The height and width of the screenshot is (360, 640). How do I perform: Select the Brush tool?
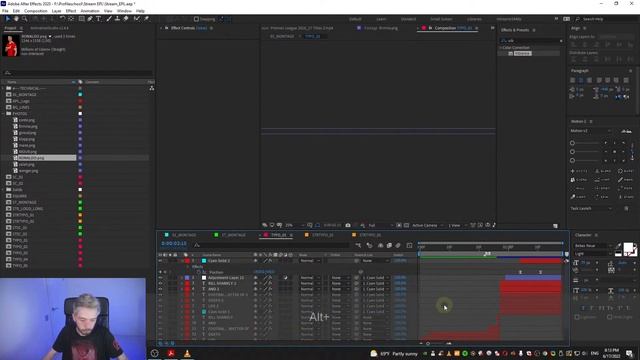click(x=109, y=19)
